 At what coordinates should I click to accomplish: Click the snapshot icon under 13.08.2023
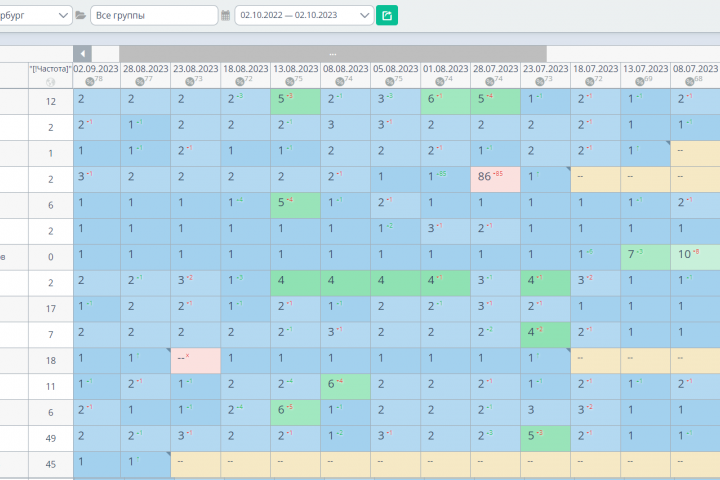[x=290, y=82]
